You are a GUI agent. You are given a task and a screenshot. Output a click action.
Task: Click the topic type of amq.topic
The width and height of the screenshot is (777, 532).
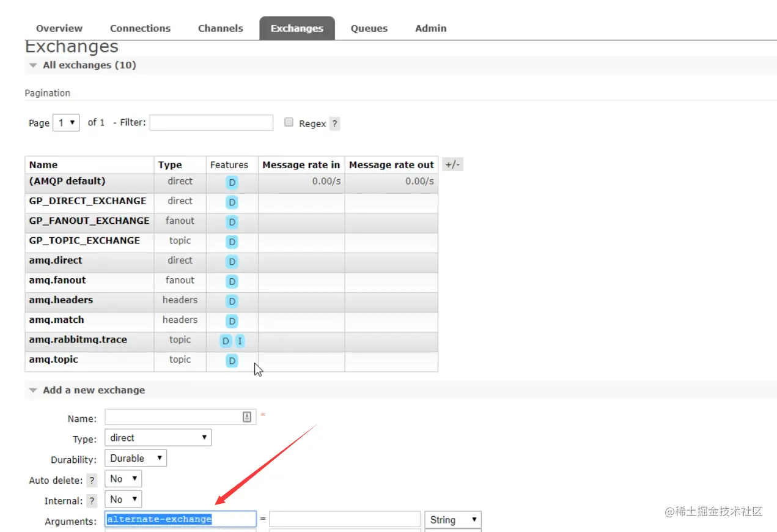[x=180, y=360]
